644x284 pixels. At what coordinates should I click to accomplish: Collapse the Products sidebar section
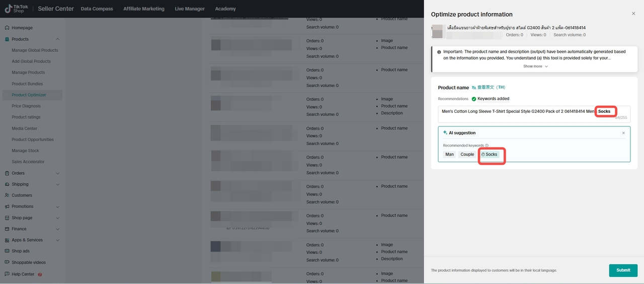tap(57, 39)
